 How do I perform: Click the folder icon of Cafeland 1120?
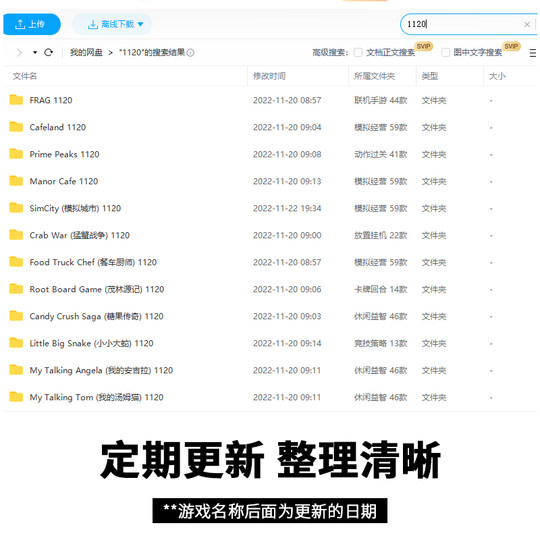tap(16, 127)
